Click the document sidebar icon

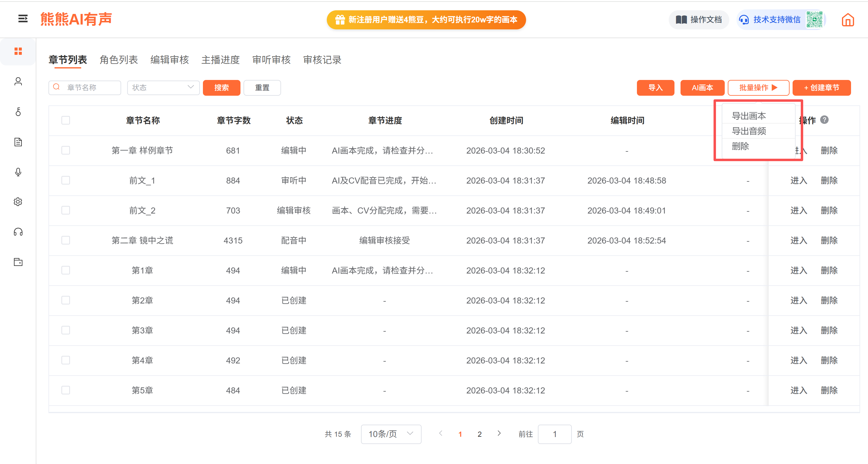click(18, 142)
